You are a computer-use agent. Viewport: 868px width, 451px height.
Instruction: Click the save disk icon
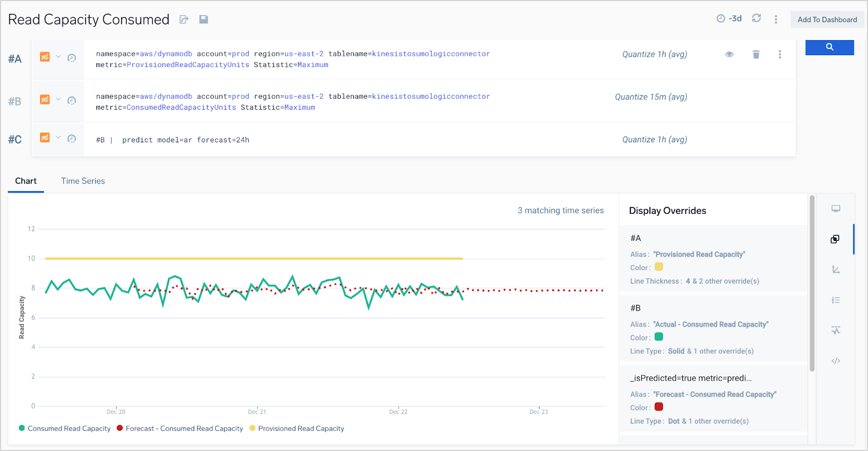[203, 19]
